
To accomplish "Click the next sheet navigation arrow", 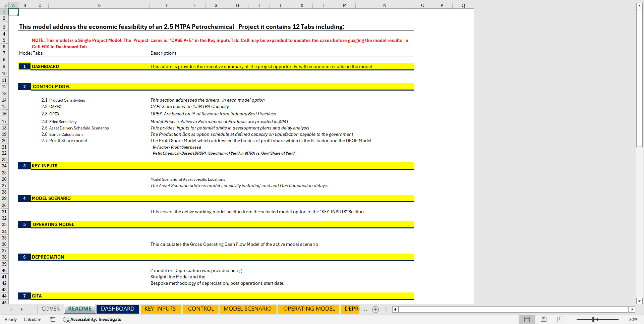I will (21, 309).
